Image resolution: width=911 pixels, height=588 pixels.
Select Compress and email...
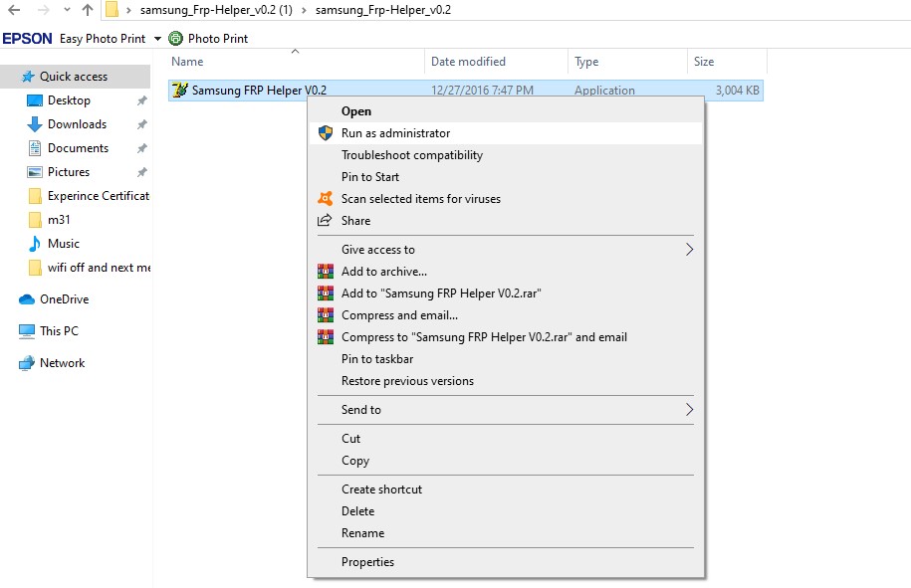tap(506, 315)
